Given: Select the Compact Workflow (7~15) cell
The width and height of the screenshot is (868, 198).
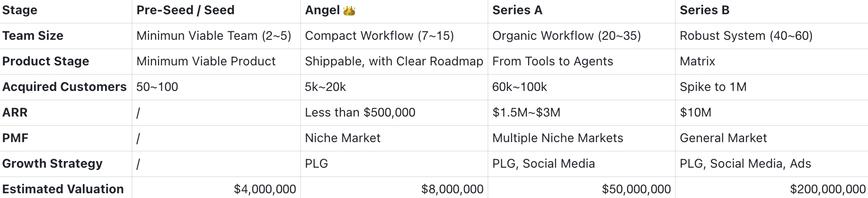Looking at the screenshot, I should [394, 36].
